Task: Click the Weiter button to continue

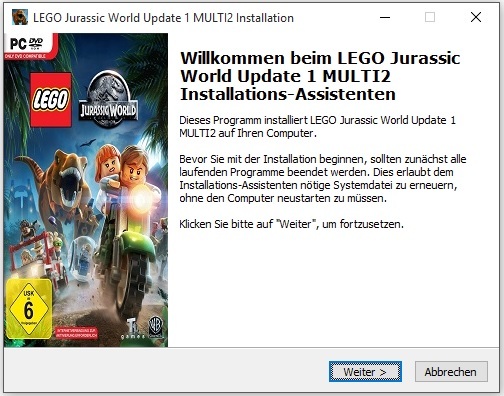Action: click(x=365, y=371)
